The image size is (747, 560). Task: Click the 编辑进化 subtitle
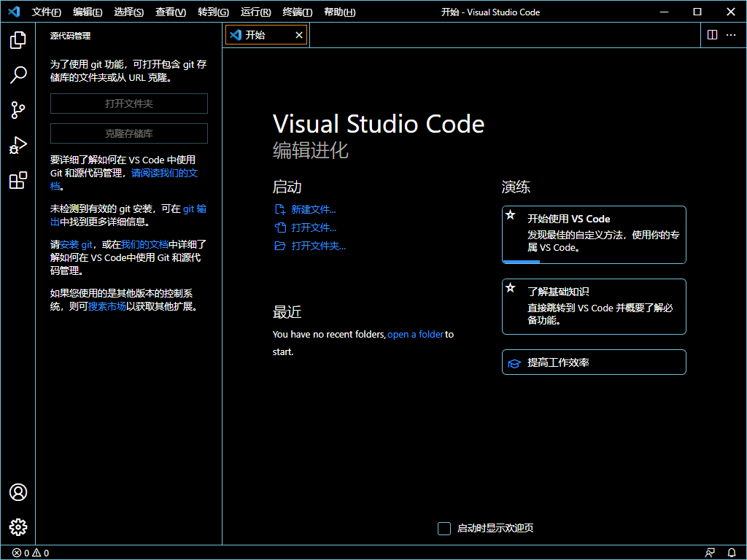(x=310, y=150)
